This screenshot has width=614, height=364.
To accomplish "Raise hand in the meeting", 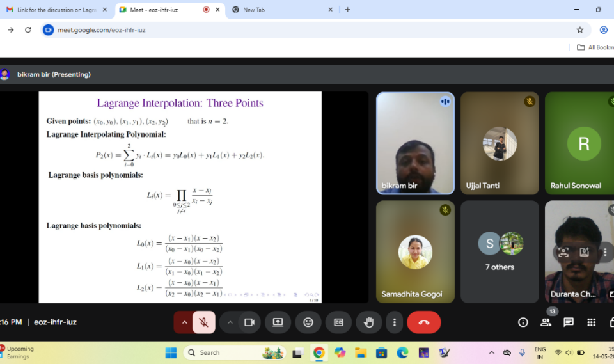I will pyautogui.click(x=368, y=322).
